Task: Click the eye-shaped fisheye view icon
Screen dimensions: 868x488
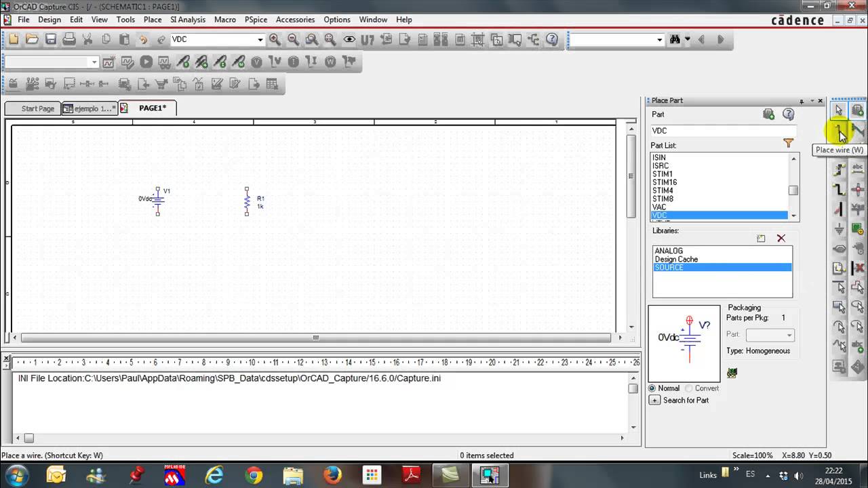Action: pos(349,39)
